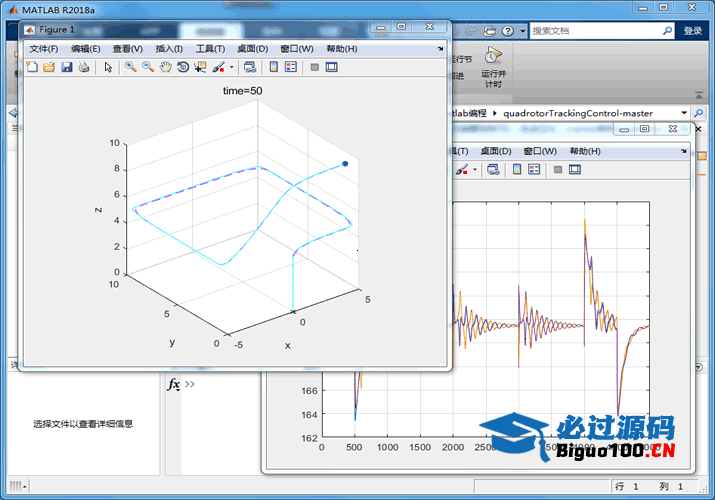Open the brush tool dropdown arrow in Figure 1

click(232, 67)
